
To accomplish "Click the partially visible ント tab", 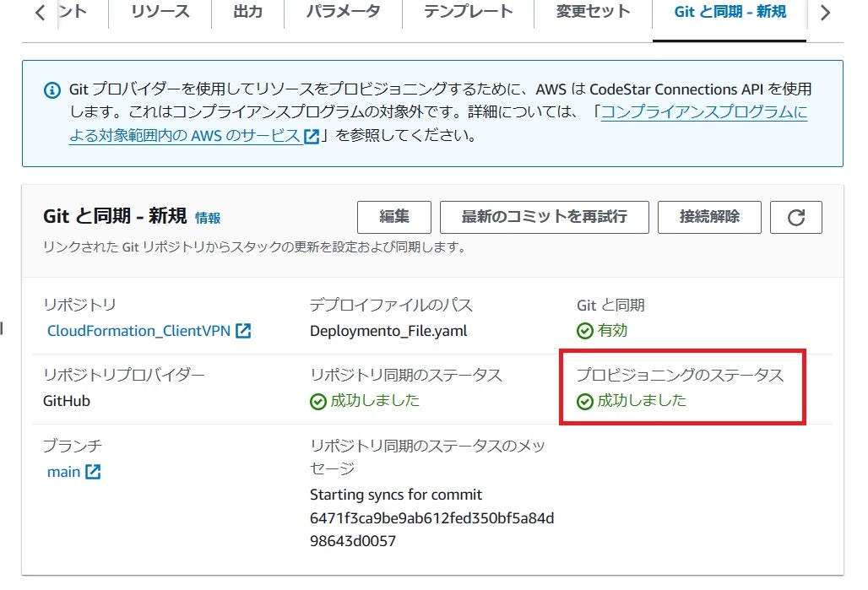I will coord(73,12).
